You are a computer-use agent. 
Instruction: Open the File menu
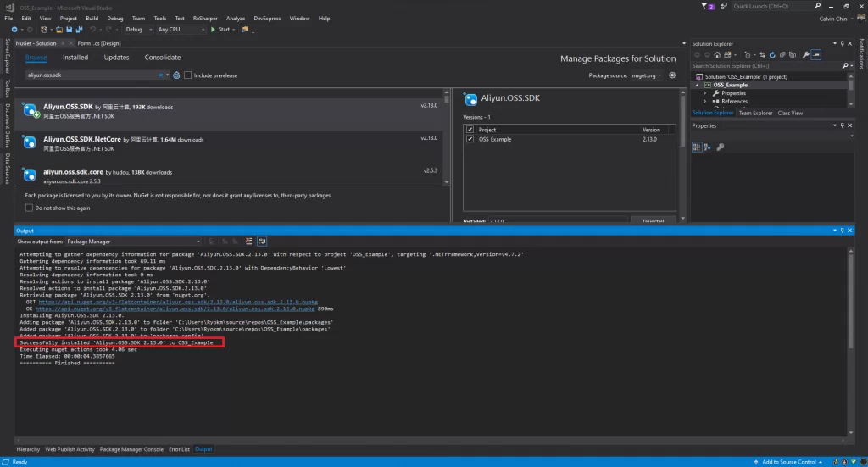(x=8, y=19)
